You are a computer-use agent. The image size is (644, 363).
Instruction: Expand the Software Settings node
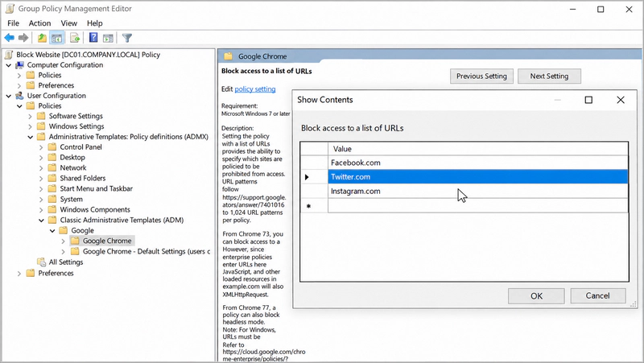(x=30, y=117)
